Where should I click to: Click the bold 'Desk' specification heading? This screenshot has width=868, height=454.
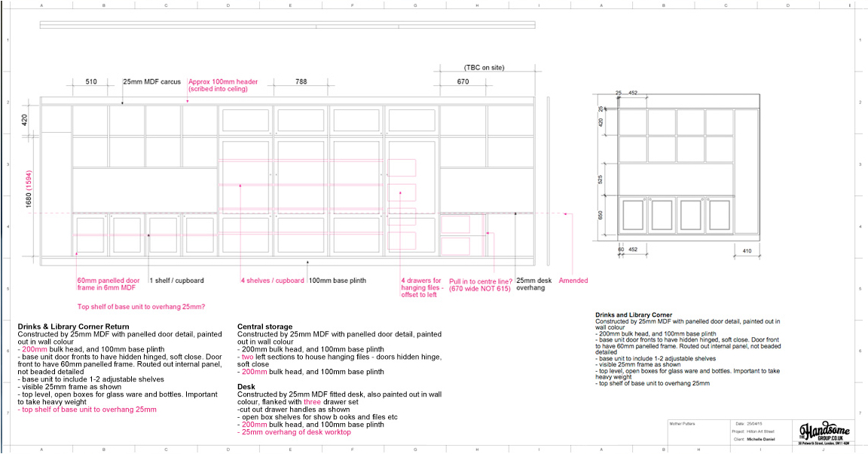[x=246, y=387]
